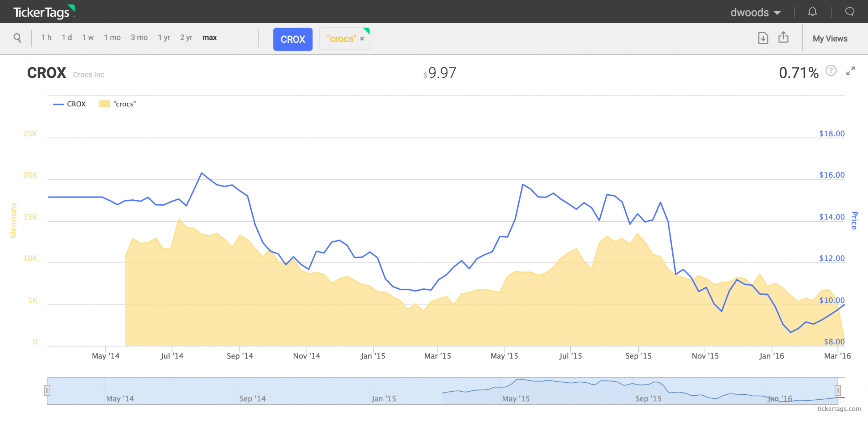
Task: Select the 1 d time range
Action: click(x=67, y=37)
